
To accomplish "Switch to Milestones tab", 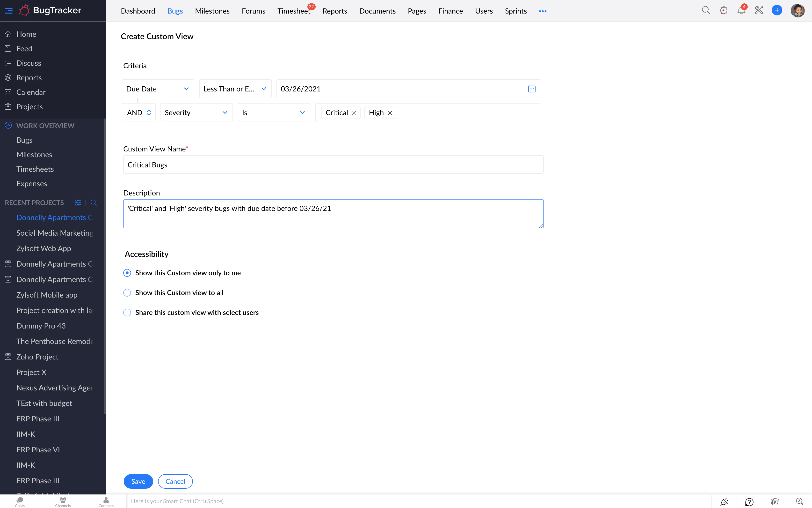I will point(212,11).
